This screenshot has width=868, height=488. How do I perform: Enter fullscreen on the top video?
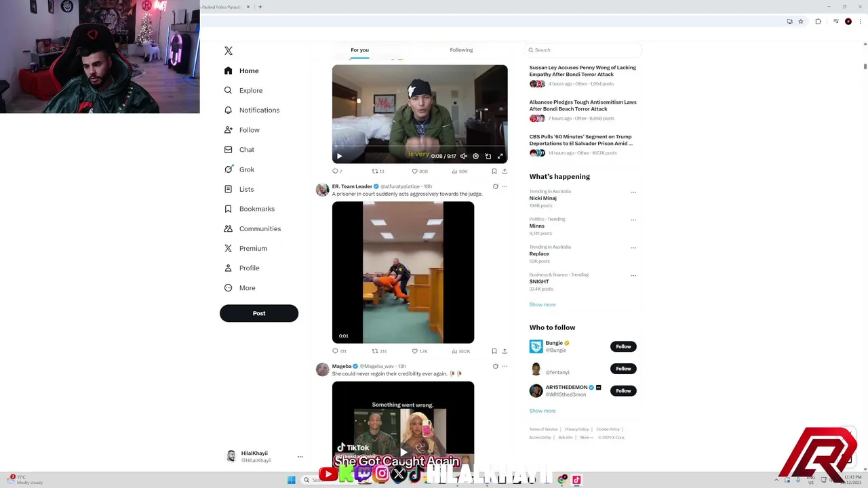click(x=500, y=156)
